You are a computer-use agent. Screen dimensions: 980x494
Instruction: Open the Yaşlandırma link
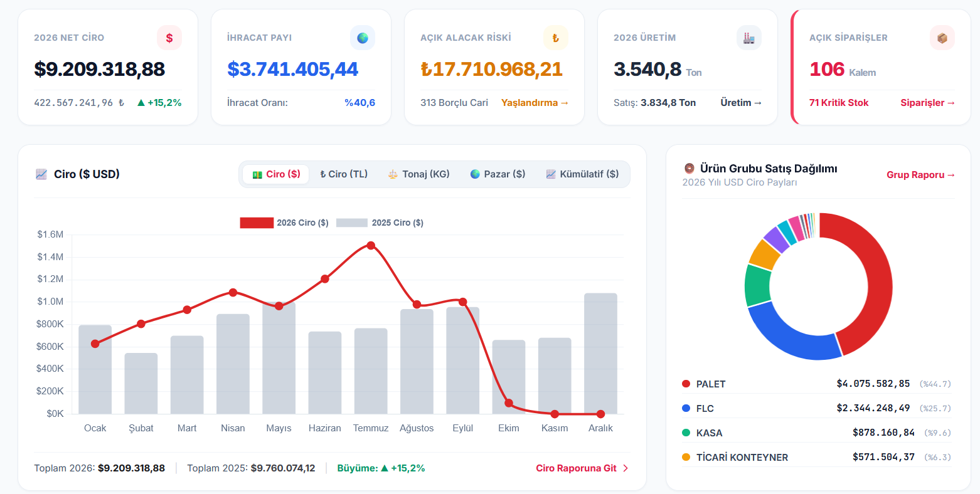click(535, 103)
